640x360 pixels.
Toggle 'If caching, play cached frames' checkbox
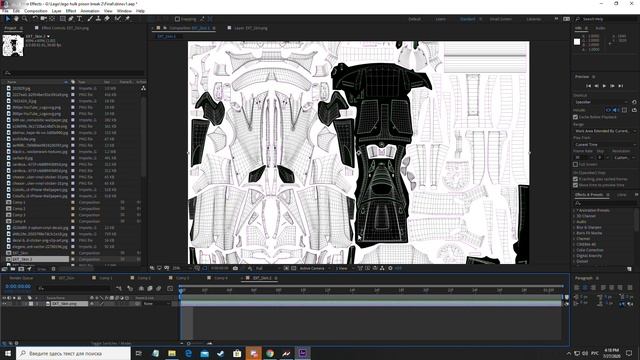click(x=576, y=179)
